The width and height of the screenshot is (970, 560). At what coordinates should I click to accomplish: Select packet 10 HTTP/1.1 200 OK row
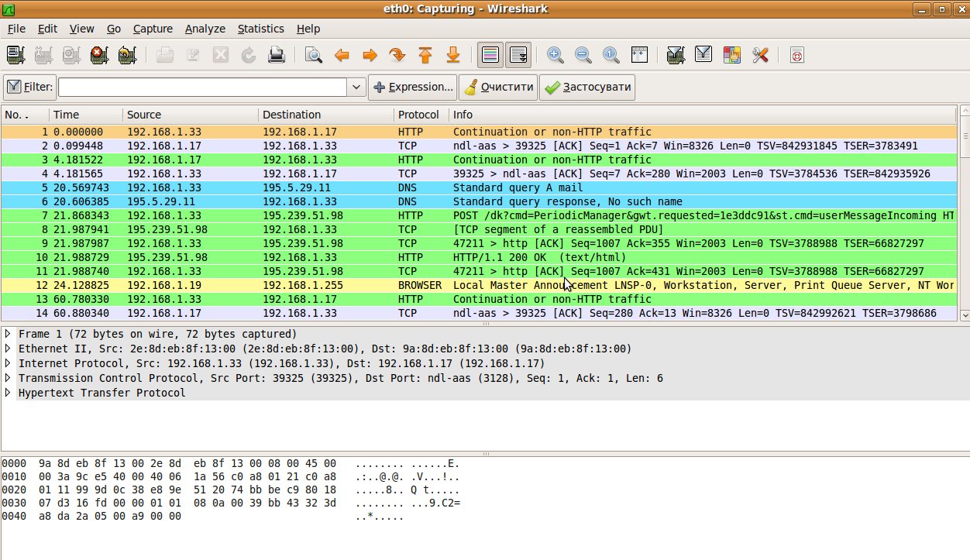(x=480, y=257)
